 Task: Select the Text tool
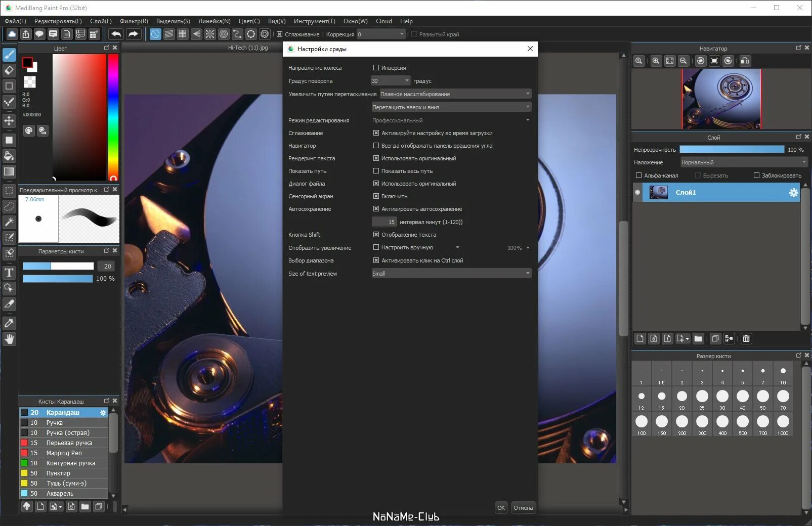[9, 273]
